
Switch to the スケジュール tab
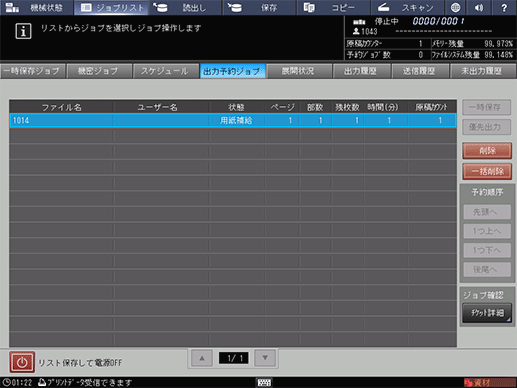165,71
